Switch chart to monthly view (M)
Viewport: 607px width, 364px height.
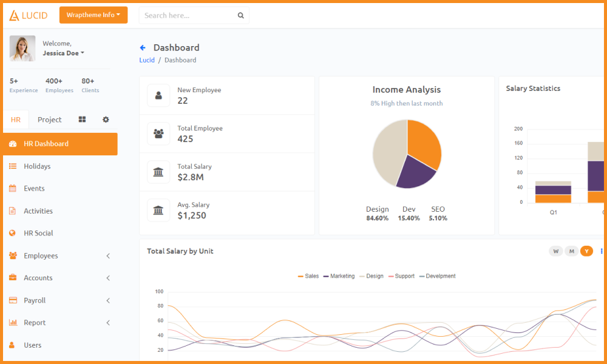point(571,251)
